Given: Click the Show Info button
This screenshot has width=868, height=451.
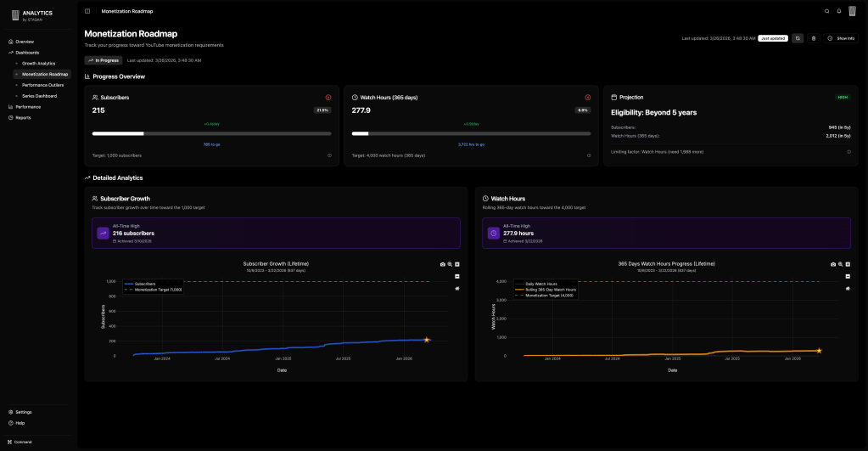Looking at the screenshot, I should [x=841, y=38].
